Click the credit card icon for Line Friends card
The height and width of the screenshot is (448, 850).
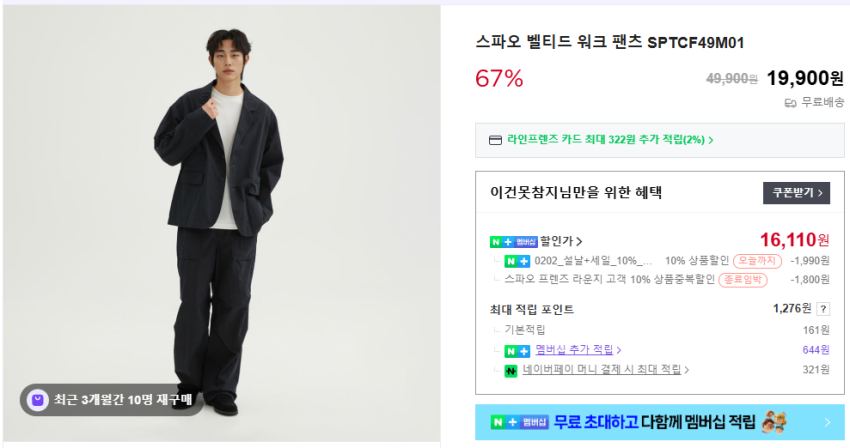495,140
